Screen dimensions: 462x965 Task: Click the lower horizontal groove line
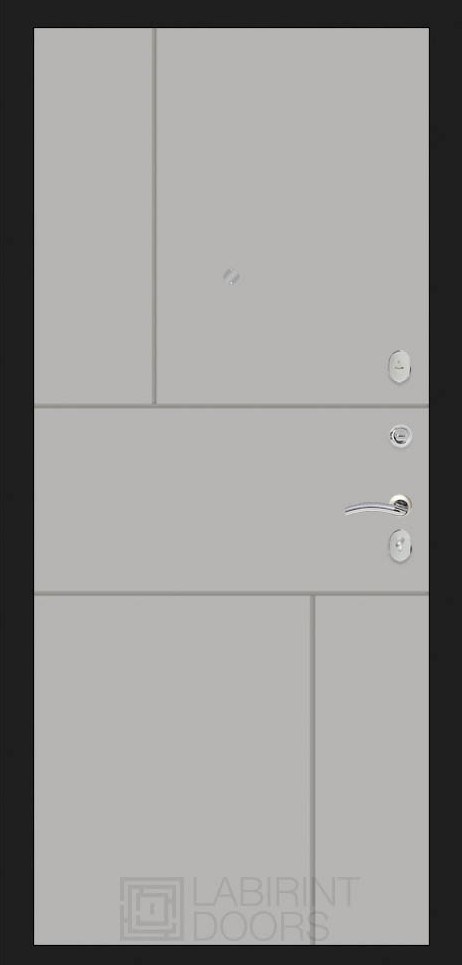(231, 594)
